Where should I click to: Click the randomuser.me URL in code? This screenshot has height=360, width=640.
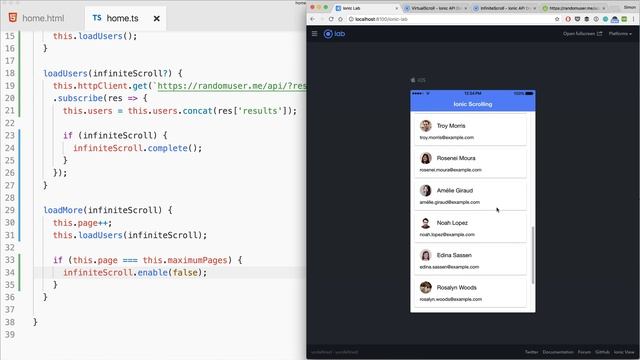231,86
